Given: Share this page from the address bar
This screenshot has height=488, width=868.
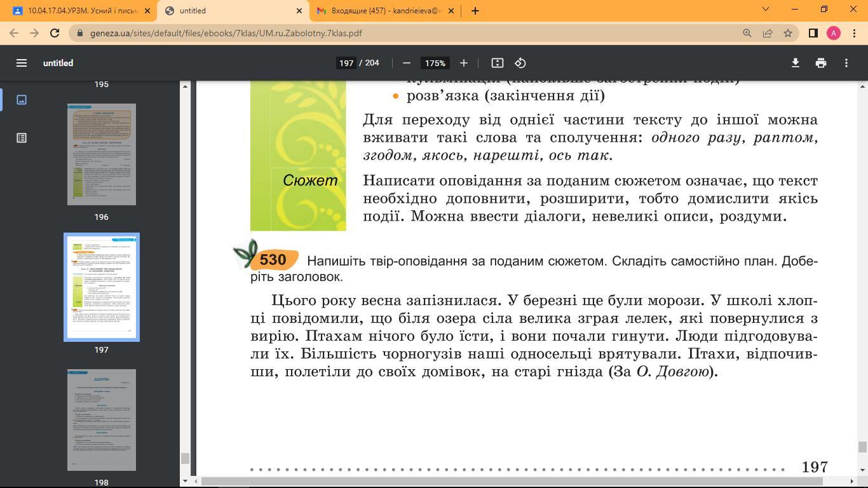Looking at the screenshot, I should click(x=768, y=33).
